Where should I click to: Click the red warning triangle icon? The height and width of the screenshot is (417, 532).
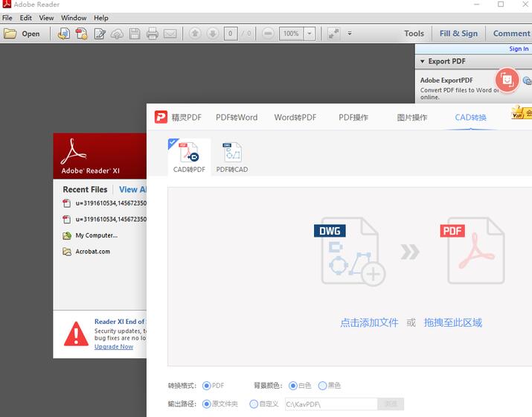click(x=76, y=334)
